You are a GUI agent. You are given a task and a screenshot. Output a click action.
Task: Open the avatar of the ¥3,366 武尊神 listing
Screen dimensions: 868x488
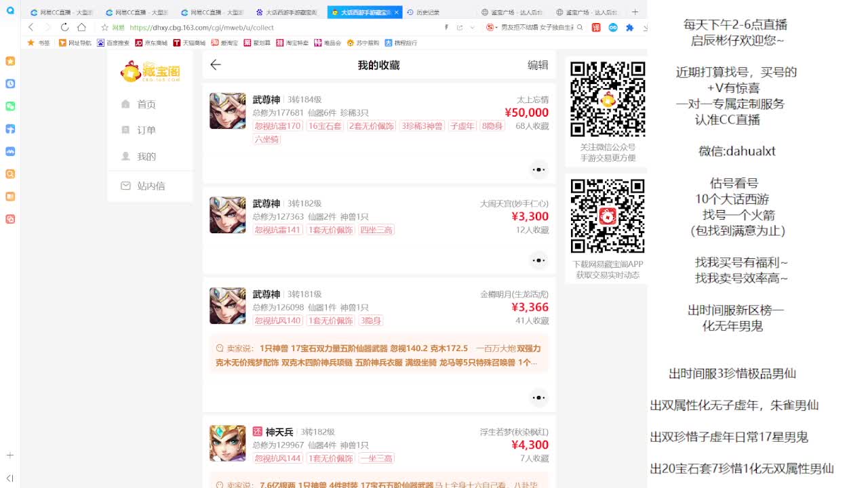point(228,306)
